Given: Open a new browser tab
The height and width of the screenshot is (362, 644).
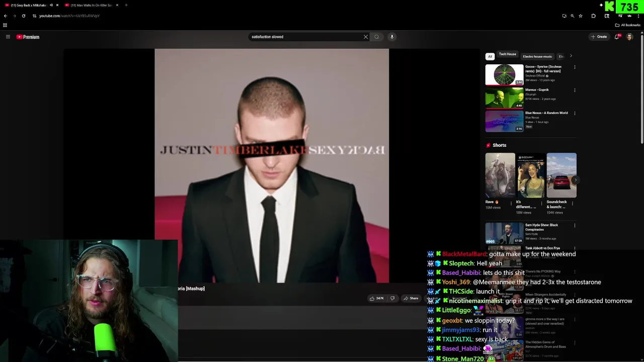Looking at the screenshot, I should [126, 5].
